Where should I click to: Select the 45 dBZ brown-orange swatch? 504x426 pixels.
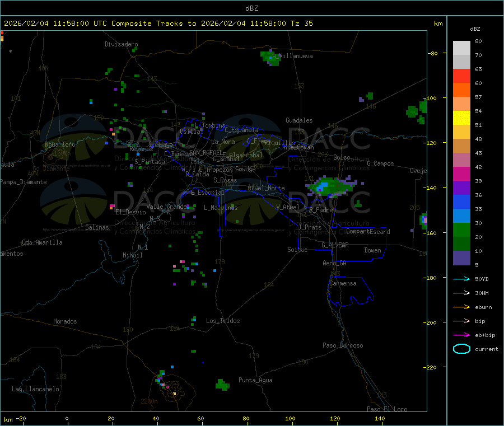pos(461,146)
